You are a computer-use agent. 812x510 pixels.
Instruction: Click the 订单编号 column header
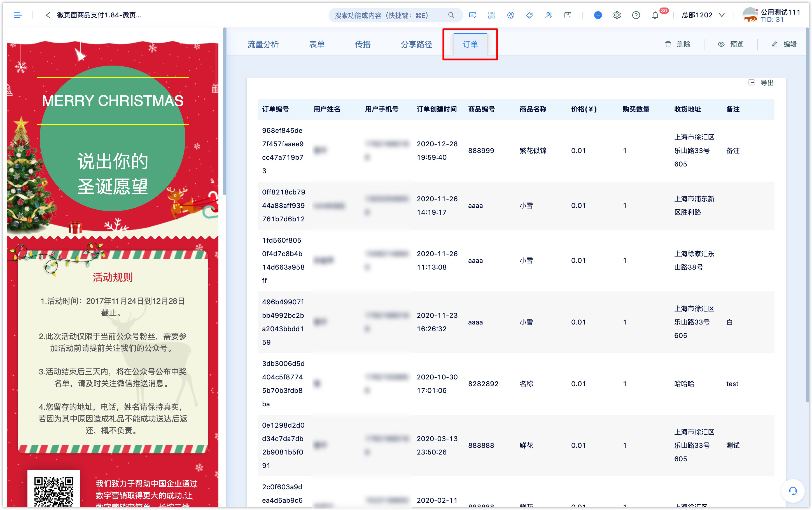coord(275,109)
